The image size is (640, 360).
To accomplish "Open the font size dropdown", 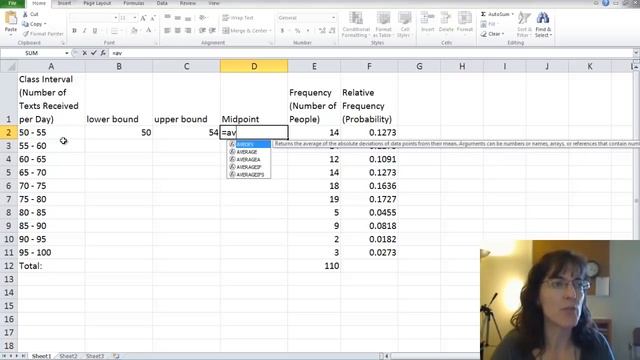I will click(134, 18).
